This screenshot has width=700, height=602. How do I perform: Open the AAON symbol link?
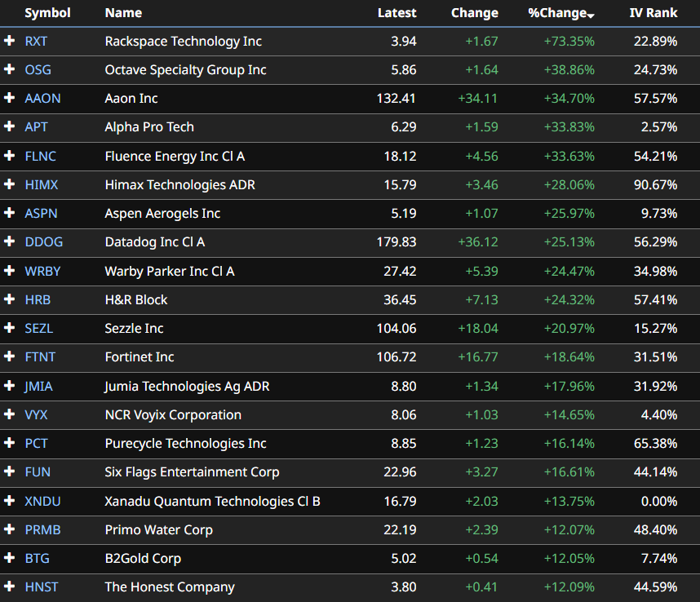tap(43, 98)
